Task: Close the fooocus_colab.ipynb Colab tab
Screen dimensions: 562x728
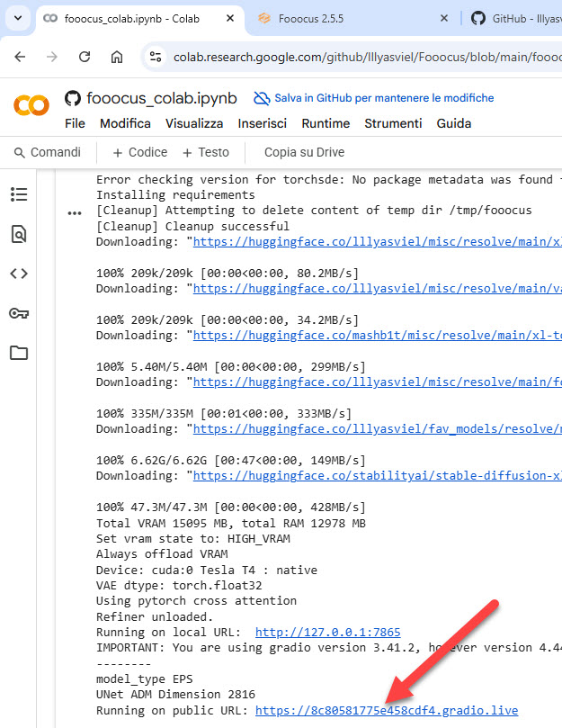Action: [229, 19]
